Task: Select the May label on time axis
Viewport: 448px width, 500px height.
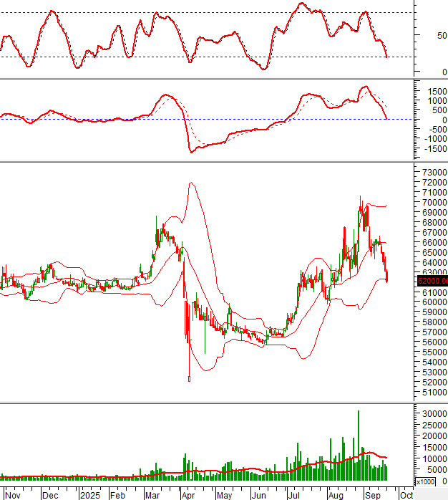Action: coord(224,495)
